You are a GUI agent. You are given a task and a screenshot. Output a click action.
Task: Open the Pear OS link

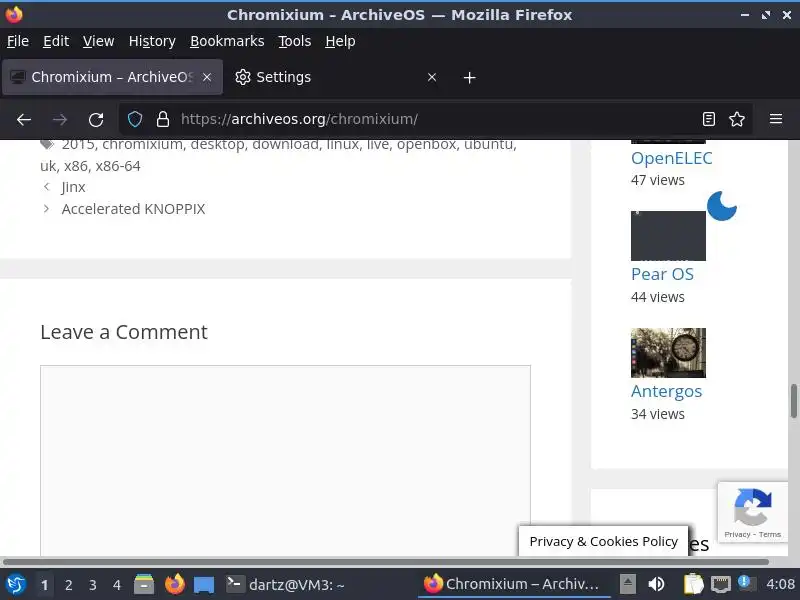[662, 274]
